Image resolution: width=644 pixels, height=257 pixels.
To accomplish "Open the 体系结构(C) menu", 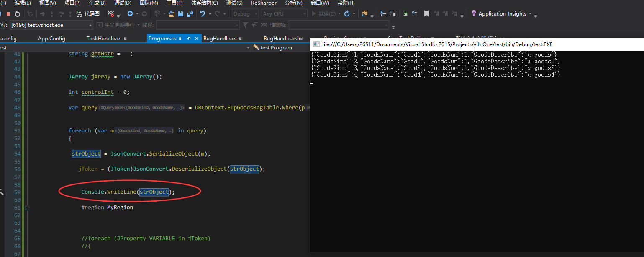I will (x=204, y=3).
